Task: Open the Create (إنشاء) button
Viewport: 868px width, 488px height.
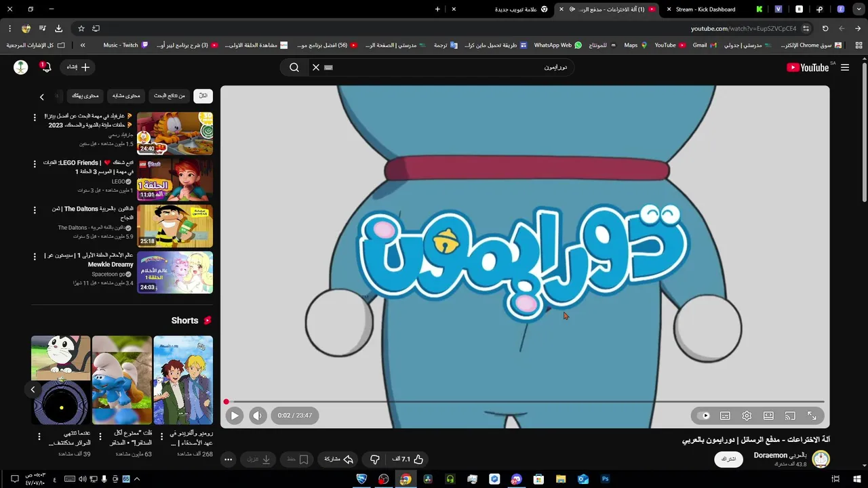Action: (79, 67)
